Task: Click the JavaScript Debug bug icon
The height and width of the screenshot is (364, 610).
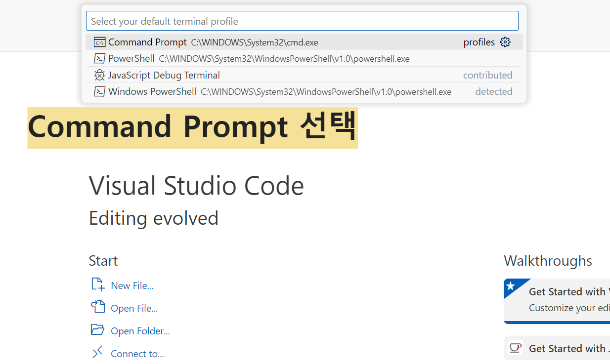Action: (99, 75)
